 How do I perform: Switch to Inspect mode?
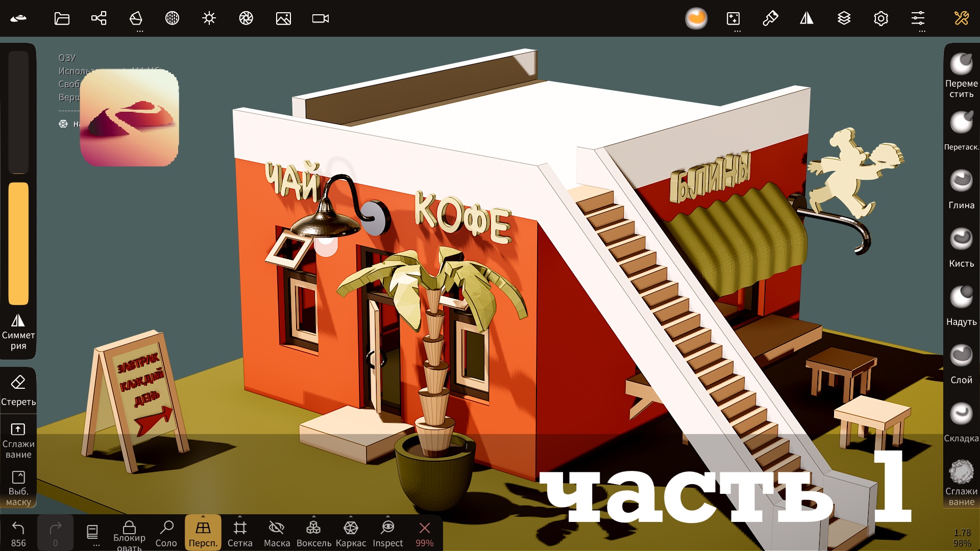pyautogui.click(x=388, y=533)
